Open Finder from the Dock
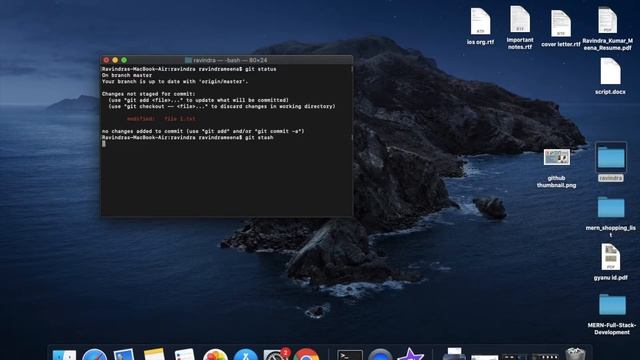This screenshot has height=360, width=640. 64,354
